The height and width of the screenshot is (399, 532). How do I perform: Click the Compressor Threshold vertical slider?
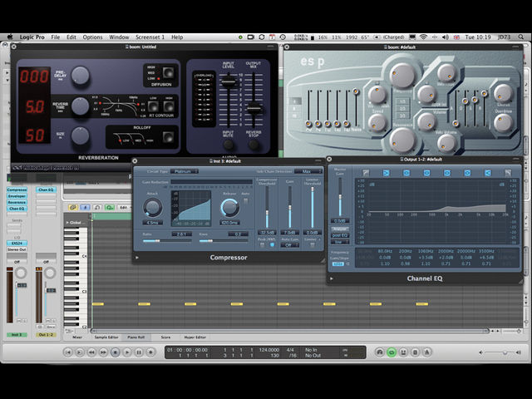point(267,207)
